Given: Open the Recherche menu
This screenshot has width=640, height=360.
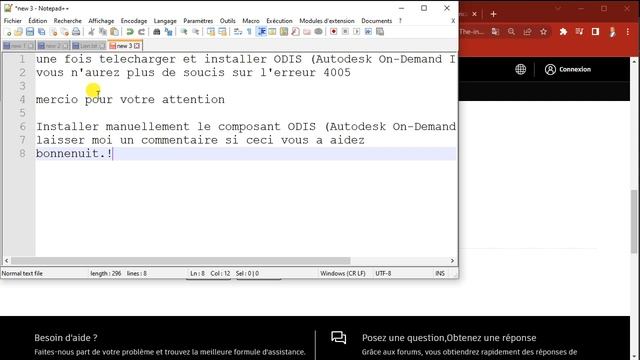Looking at the screenshot, I should pos(68,21).
